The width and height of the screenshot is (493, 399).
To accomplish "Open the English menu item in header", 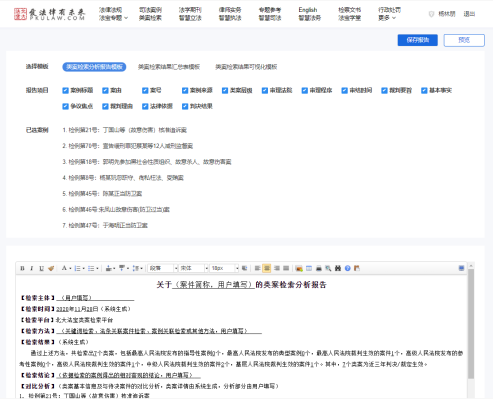I will tap(308, 10).
